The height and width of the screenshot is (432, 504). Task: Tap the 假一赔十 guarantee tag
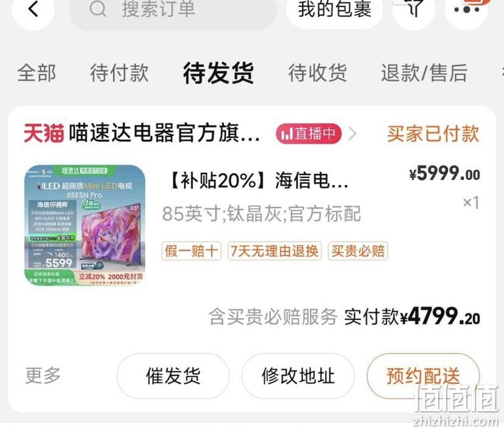pyautogui.click(x=191, y=251)
